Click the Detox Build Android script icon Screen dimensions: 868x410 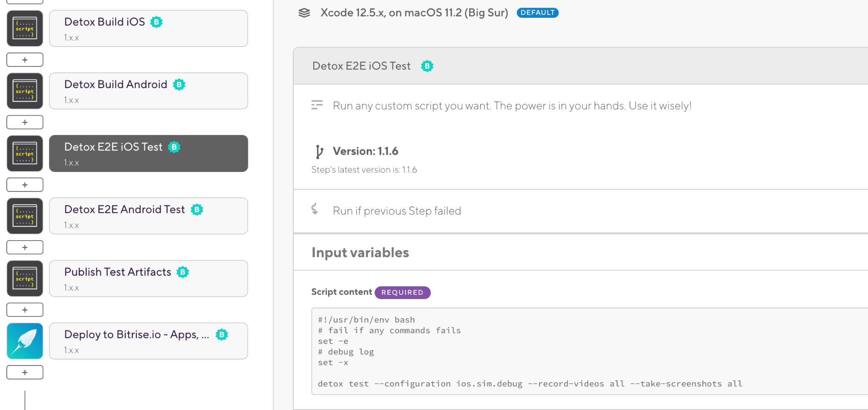click(x=25, y=91)
